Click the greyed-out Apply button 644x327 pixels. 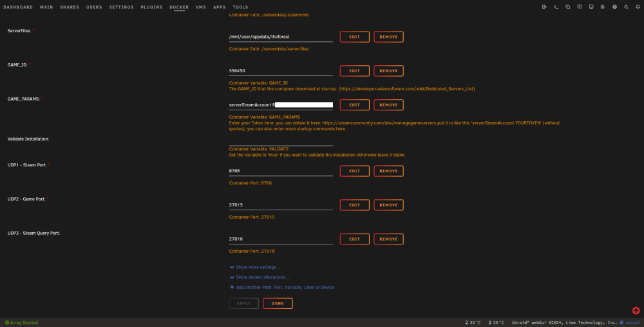244,304
